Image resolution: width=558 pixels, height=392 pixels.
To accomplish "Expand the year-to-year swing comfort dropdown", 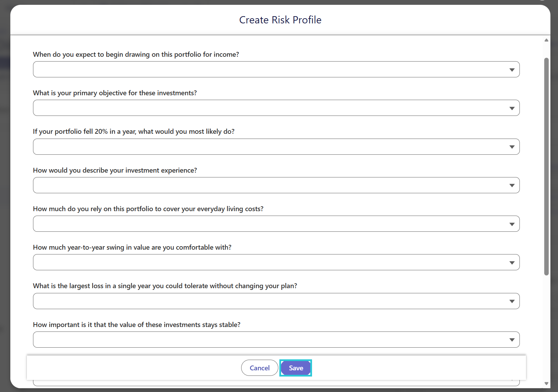I will tap(276, 262).
